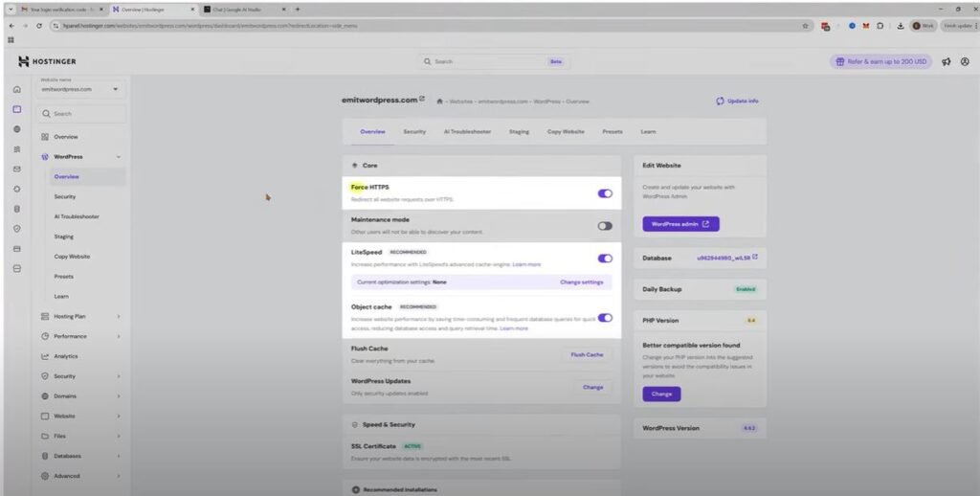
Task: Click the billing card icon in the left rail
Action: 17,249
